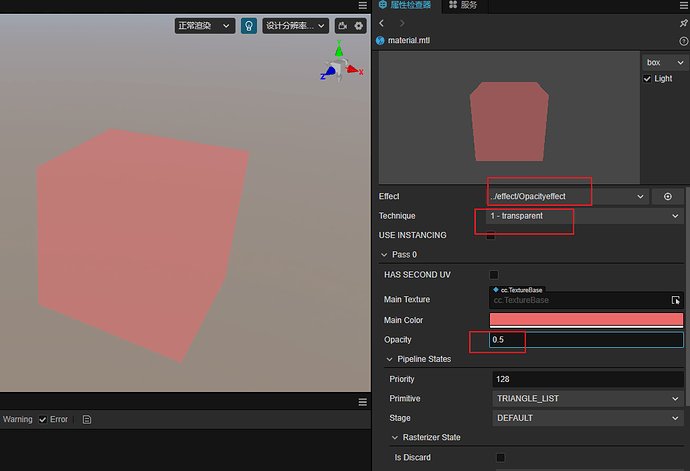The height and width of the screenshot is (471, 690).
Task: Click the Priority input field showing 128
Action: point(588,379)
